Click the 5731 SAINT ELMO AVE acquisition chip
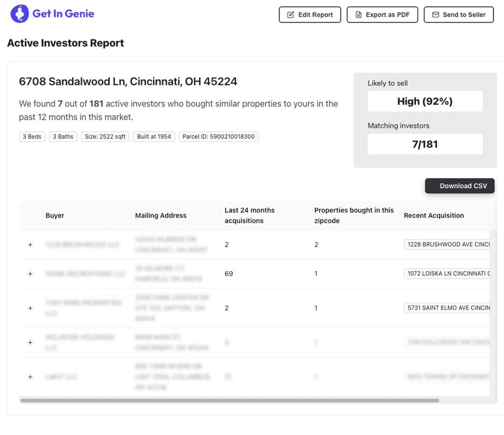 point(447,308)
